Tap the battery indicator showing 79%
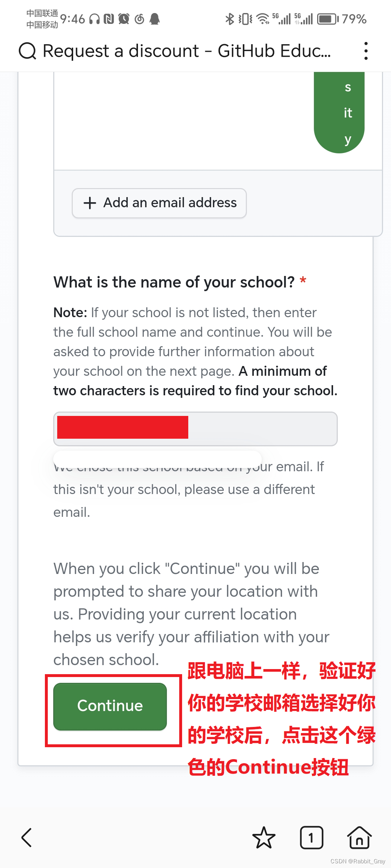The image size is (391, 868). [342, 19]
